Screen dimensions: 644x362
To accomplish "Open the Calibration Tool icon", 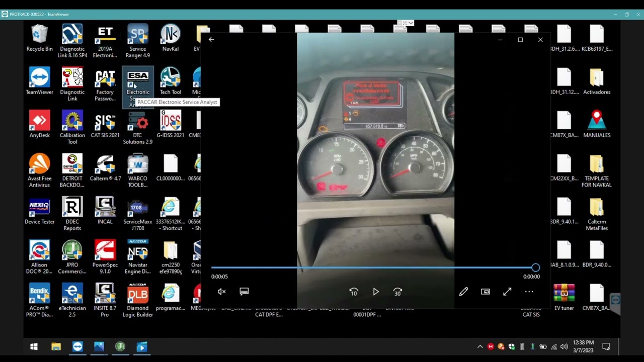I will point(72,128).
